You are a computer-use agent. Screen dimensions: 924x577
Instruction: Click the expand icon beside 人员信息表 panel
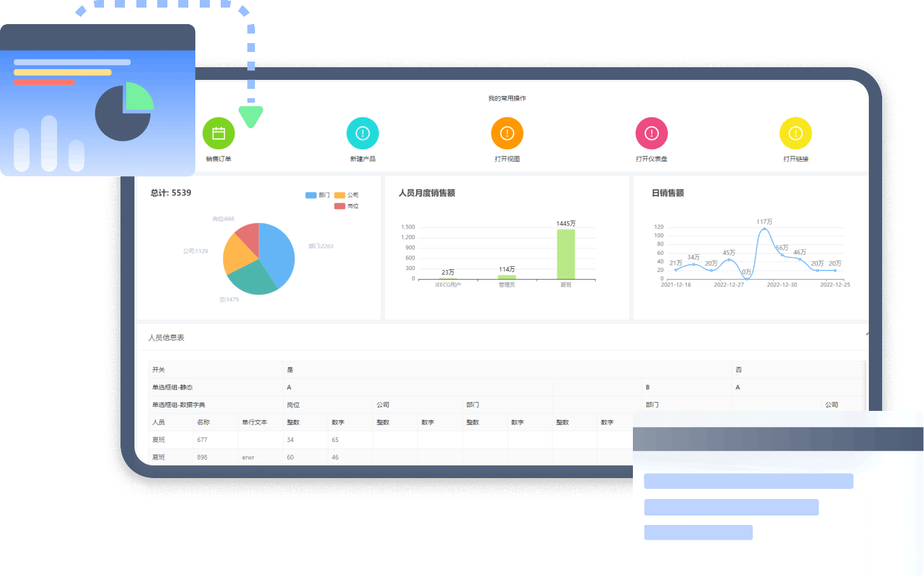pos(866,334)
